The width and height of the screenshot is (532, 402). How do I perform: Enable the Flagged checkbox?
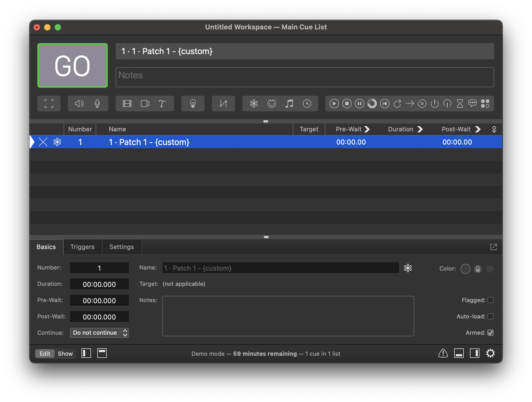[490, 300]
